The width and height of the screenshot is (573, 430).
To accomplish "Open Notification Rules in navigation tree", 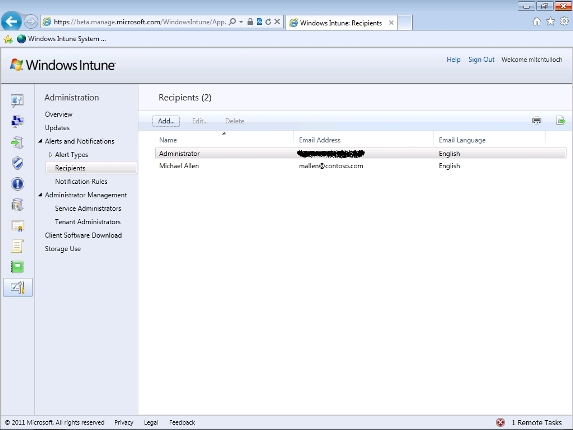I will [x=81, y=182].
